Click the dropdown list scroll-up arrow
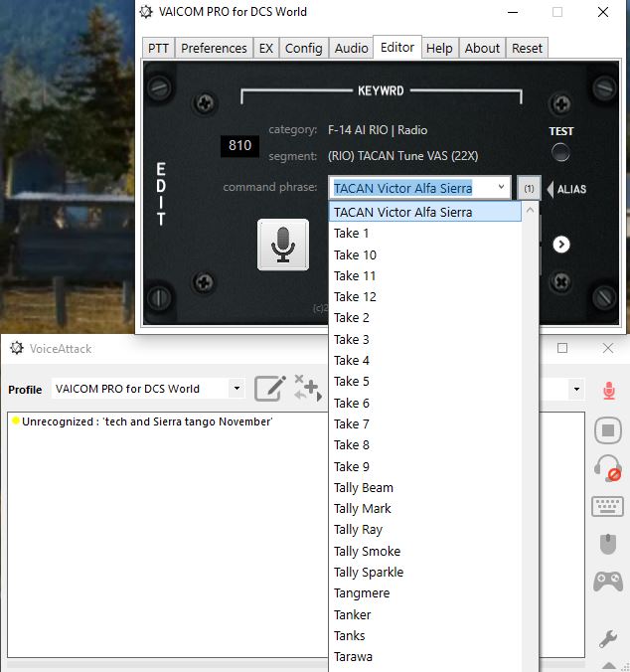 pos(530,210)
